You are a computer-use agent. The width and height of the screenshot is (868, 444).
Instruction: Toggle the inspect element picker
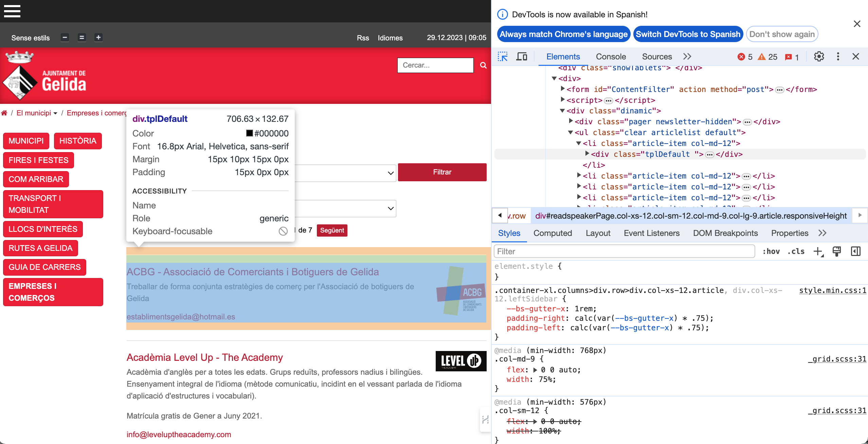[x=503, y=56]
